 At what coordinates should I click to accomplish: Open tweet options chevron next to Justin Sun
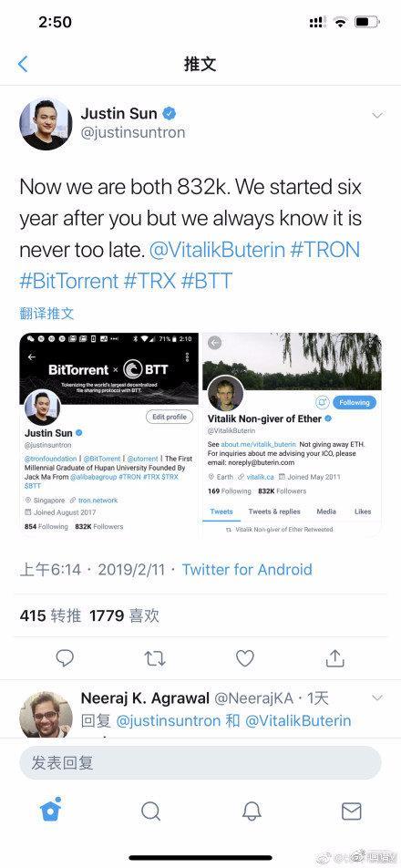coord(377,116)
